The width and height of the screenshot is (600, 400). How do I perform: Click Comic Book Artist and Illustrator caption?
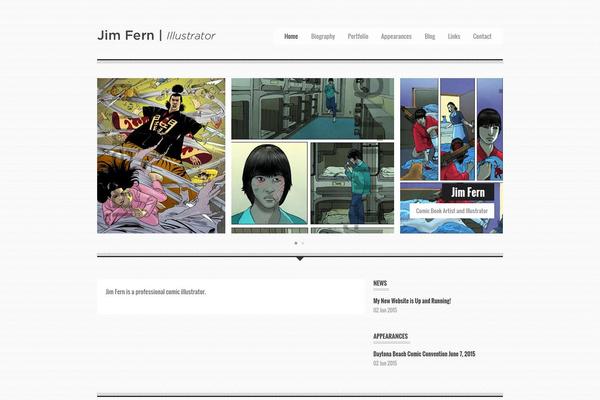[x=452, y=211]
